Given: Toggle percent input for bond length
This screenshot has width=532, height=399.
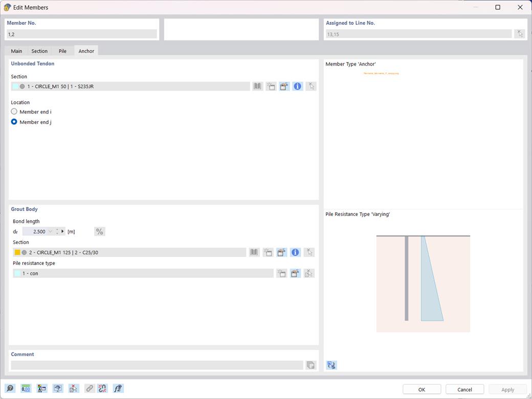Looking at the screenshot, I should pos(99,231).
